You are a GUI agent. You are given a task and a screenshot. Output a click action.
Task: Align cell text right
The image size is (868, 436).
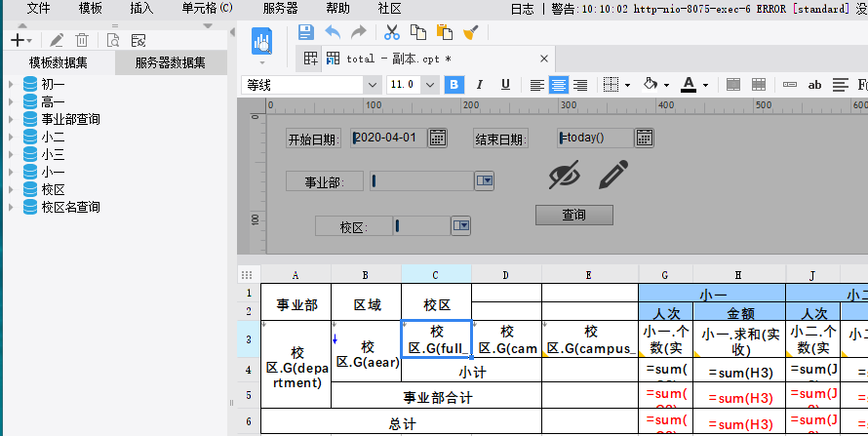click(x=580, y=85)
